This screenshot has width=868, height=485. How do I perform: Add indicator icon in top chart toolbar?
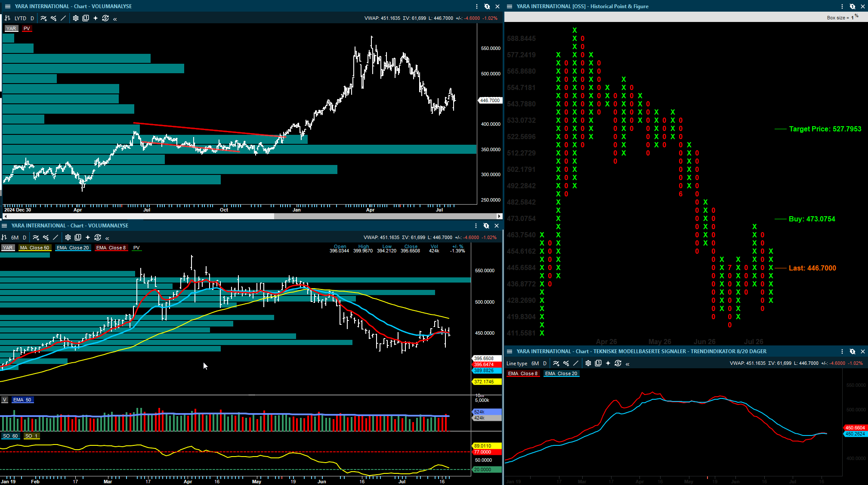coord(43,18)
